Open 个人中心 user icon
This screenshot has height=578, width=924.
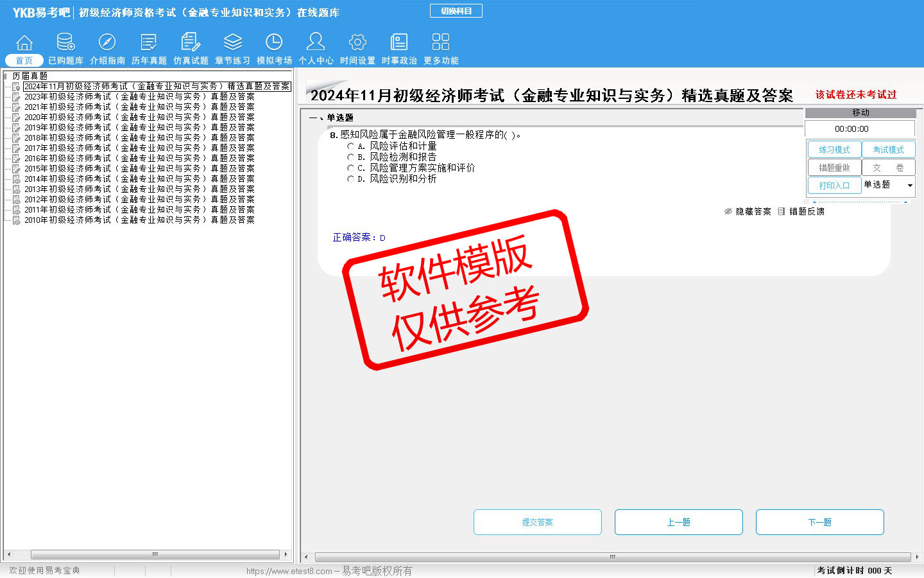(x=316, y=43)
